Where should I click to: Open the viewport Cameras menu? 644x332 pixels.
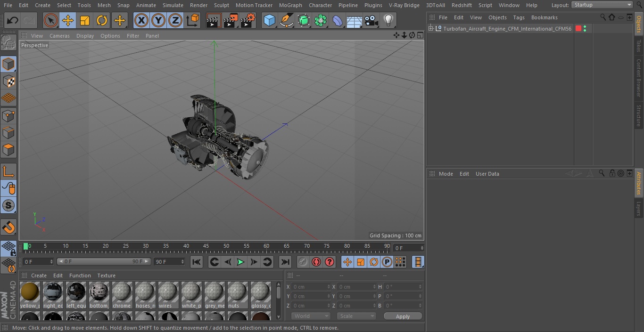click(59, 36)
